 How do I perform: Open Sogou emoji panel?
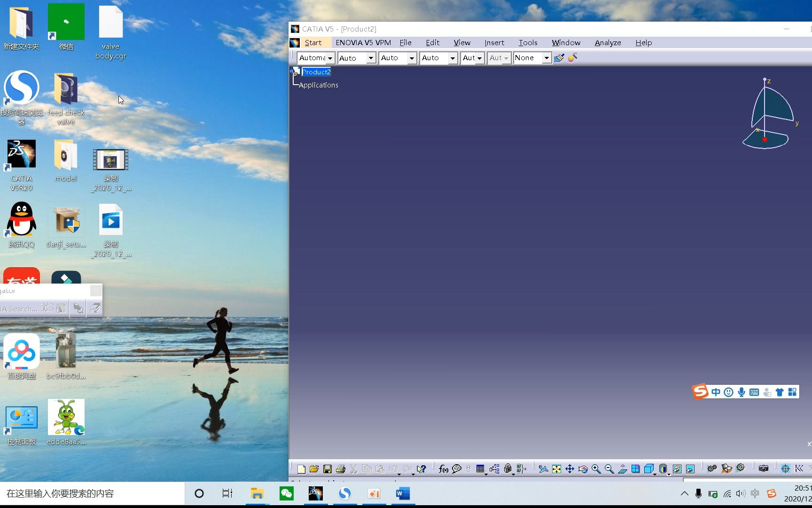pos(728,392)
